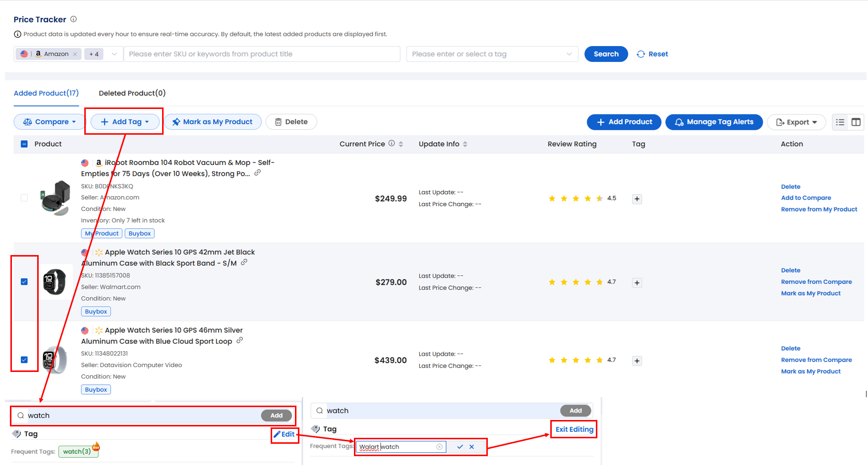Open the Compare dropdown menu
This screenshot has width=868, height=470.
(50, 122)
